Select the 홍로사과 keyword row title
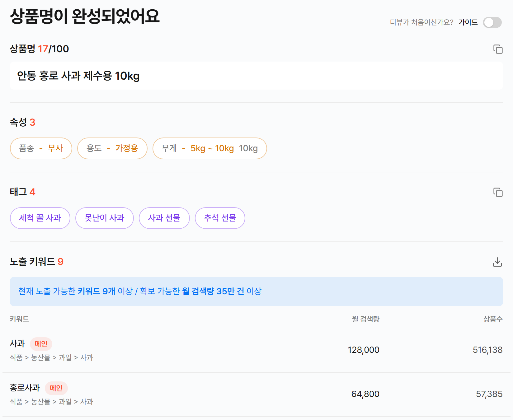This screenshot has width=513, height=420. click(x=25, y=388)
